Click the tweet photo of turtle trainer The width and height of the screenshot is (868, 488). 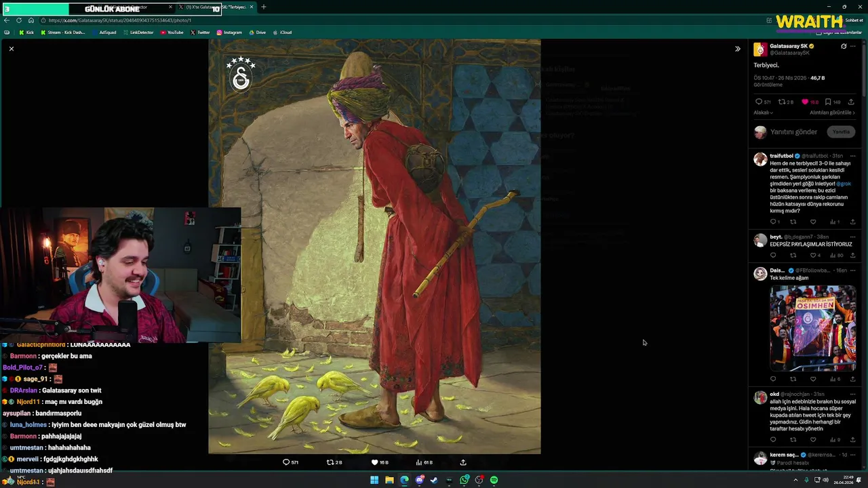tap(374, 246)
